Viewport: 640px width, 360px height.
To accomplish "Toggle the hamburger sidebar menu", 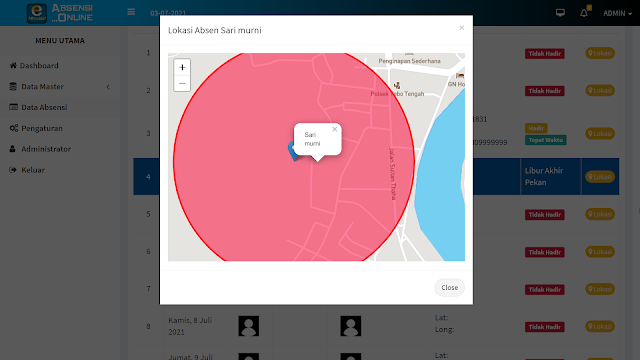I will (x=131, y=12).
